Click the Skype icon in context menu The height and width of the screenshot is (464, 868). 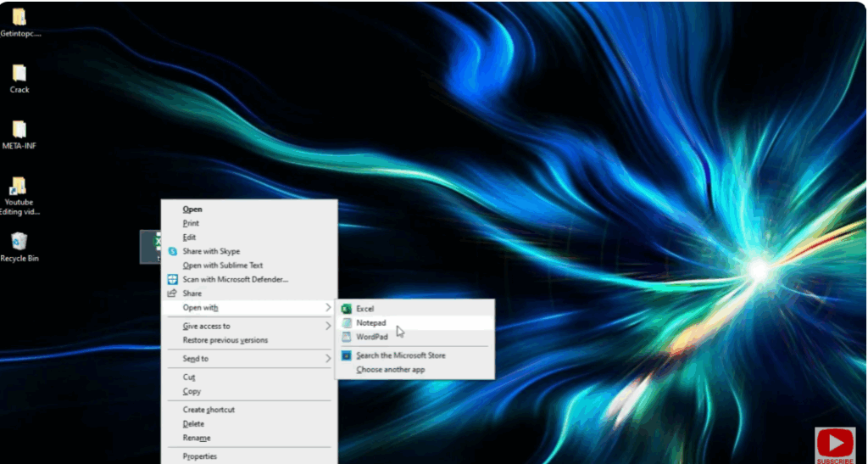click(x=173, y=251)
